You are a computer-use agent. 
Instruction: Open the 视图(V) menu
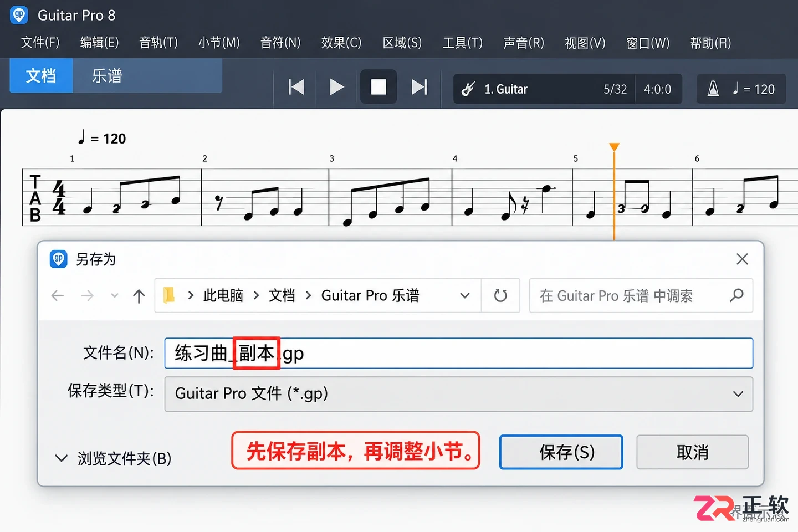coord(585,43)
